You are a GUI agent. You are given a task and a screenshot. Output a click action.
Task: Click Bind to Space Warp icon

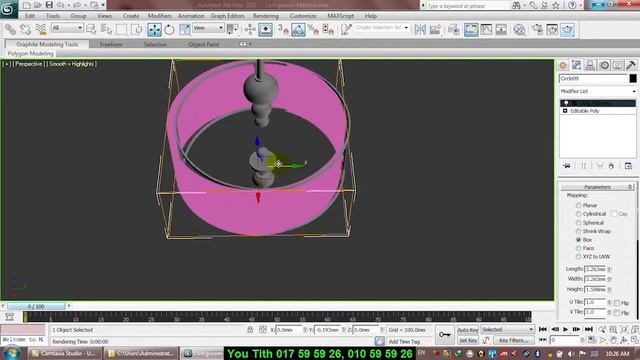(x=41, y=29)
